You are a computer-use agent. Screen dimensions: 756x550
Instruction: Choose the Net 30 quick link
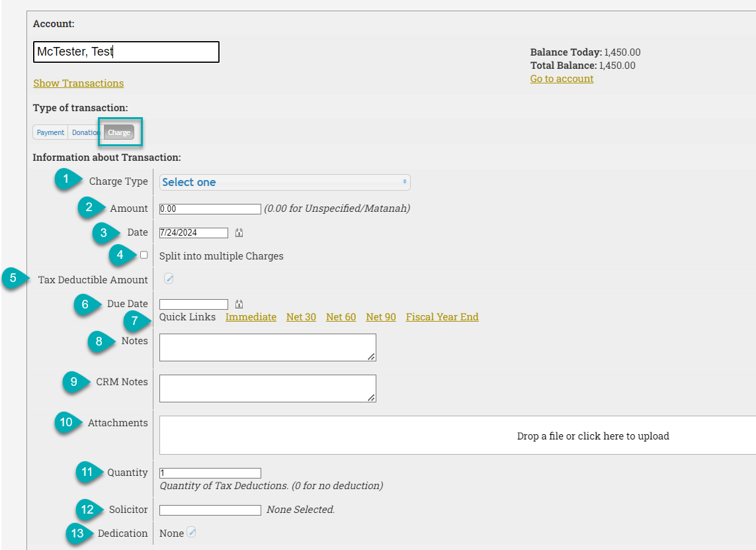(301, 317)
